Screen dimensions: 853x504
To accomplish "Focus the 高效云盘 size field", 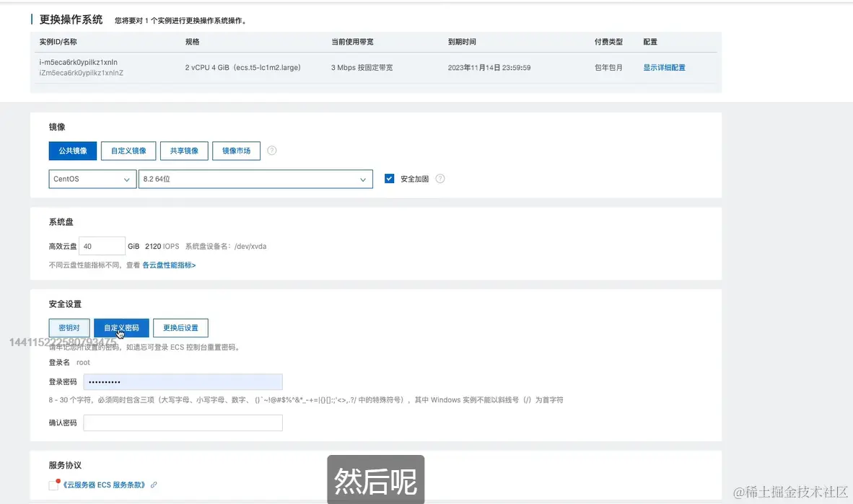I will click(x=102, y=246).
